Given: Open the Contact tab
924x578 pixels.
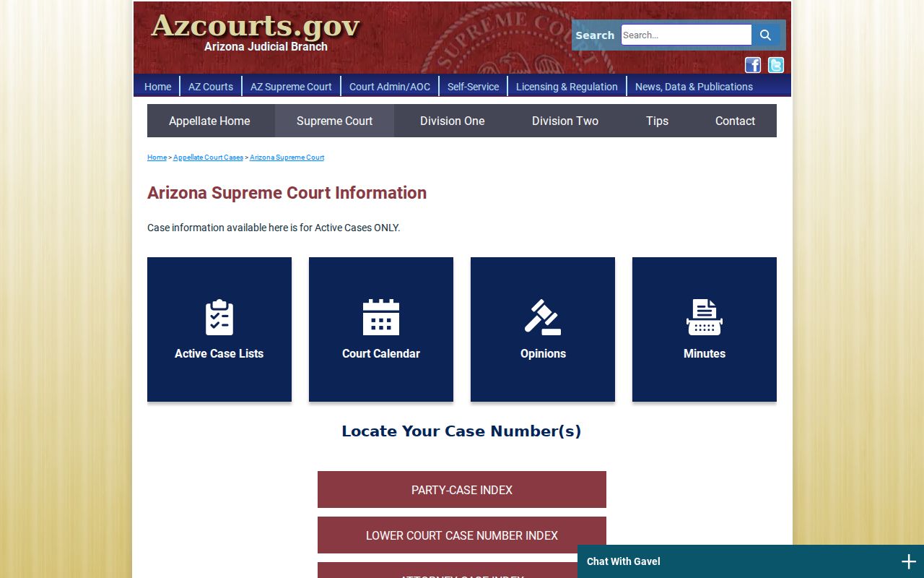Looking at the screenshot, I should pyautogui.click(x=735, y=121).
